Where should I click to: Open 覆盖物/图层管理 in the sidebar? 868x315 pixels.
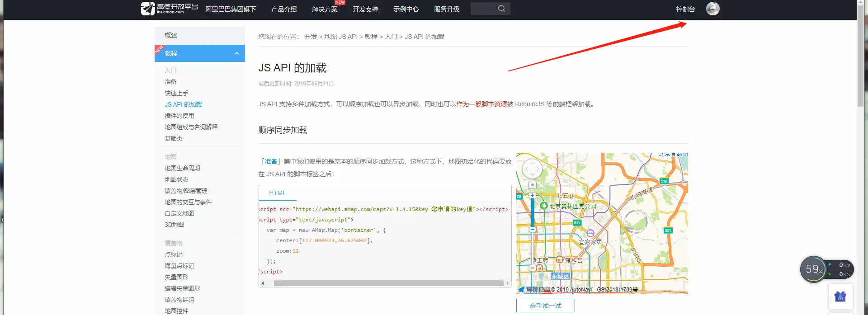186,191
